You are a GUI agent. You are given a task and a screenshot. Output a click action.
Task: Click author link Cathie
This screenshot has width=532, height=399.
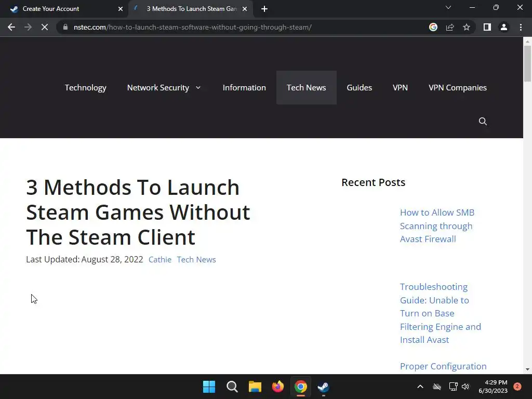pos(160,260)
